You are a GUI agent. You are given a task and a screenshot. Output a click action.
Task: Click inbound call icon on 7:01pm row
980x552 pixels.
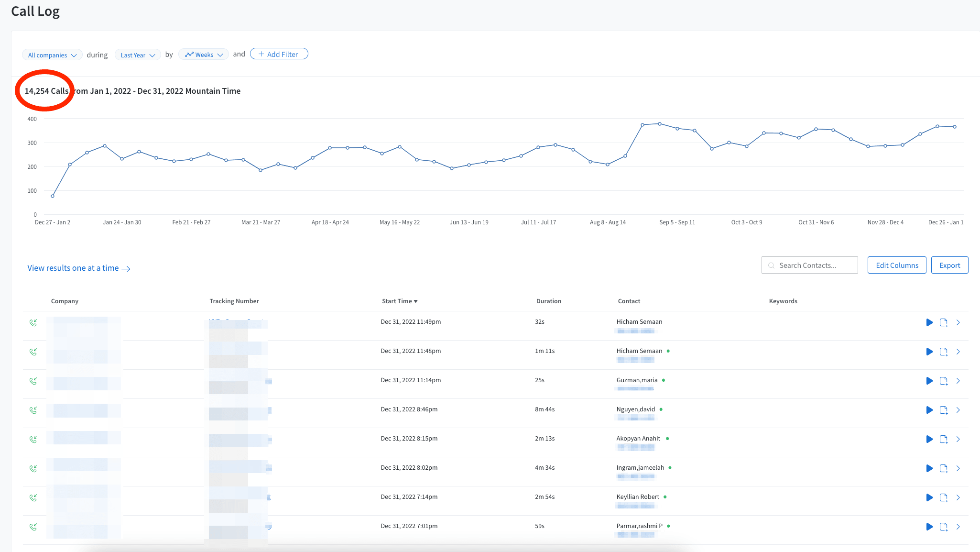coord(33,527)
